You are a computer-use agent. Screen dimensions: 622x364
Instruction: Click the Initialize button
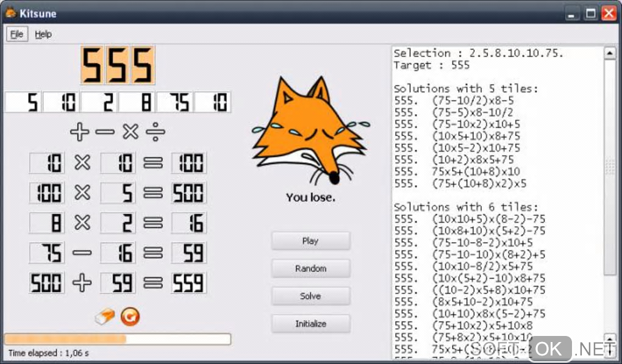click(x=310, y=324)
